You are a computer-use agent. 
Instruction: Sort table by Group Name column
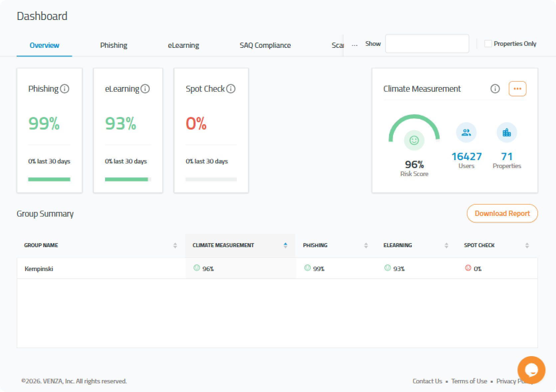pyautogui.click(x=175, y=245)
